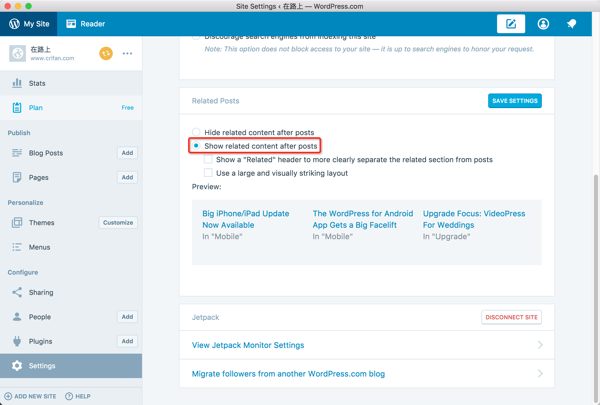600x405 pixels.
Task: Select Show related content after posts
Action: (196, 146)
